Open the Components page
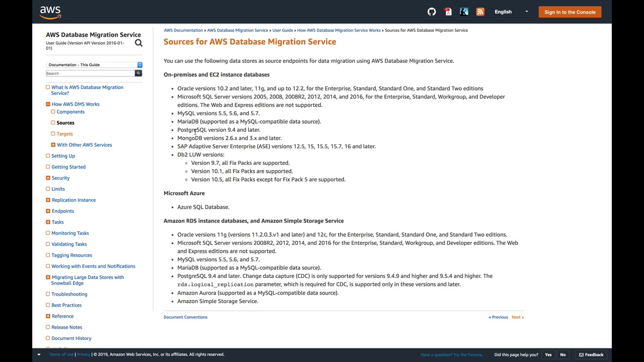The height and width of the screenshot is (362, 644). pos(70,112)
